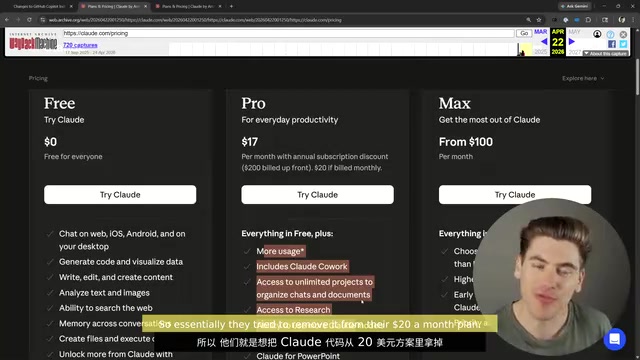The image size is (640, 360).
Task: Go to next capture with right arrow
Action: point(572,42)
